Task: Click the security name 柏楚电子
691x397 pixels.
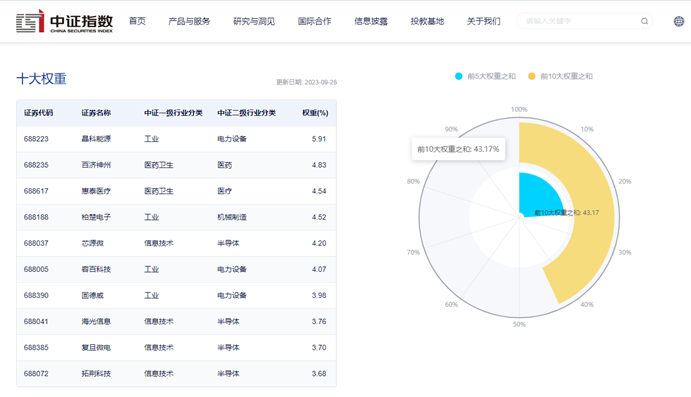Action: (96, 217)
